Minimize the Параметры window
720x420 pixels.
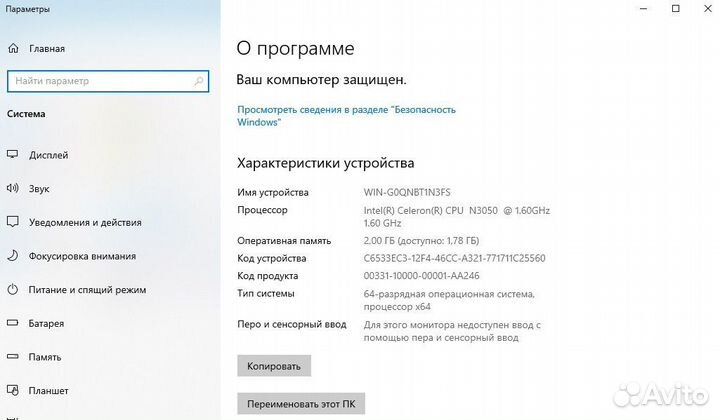[x=644, y=9]
